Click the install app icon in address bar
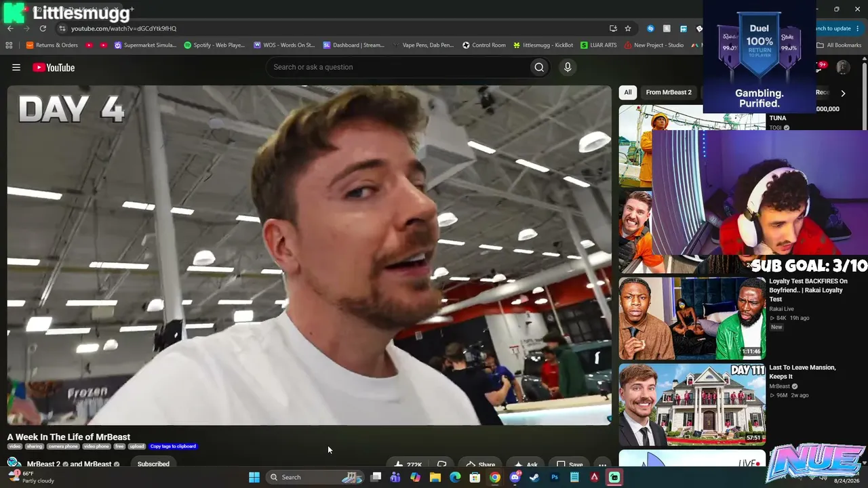This screenshot has height=488, width=868. [x=613, y=28]
